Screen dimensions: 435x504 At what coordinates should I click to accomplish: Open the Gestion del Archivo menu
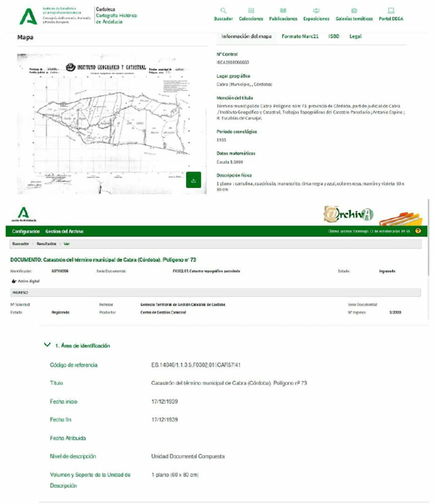pyautogui.click(x=65, y=231)
